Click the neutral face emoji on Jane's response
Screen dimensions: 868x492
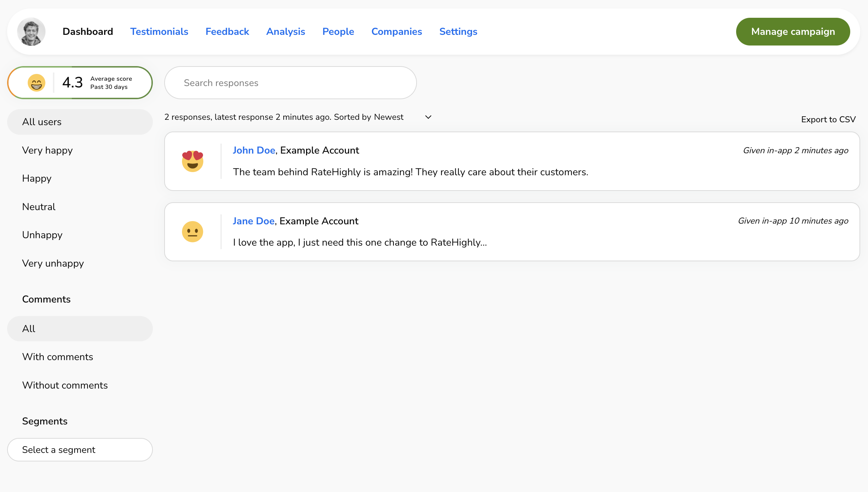coord(193,232)
